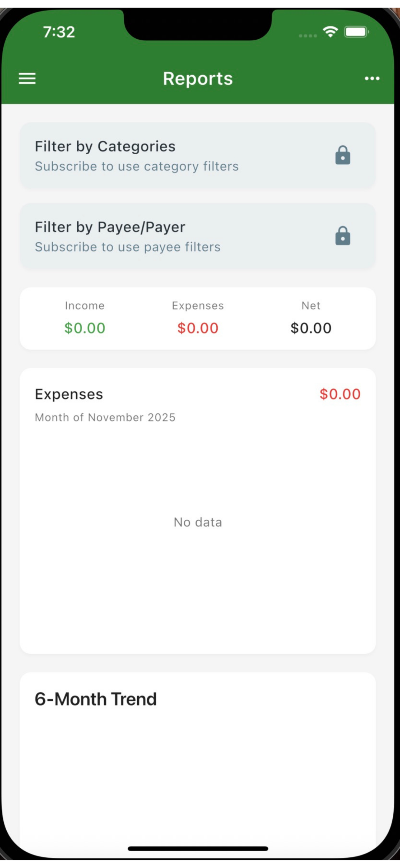
Task: Open the three-dot more options menu
Action: pos(372,78)
